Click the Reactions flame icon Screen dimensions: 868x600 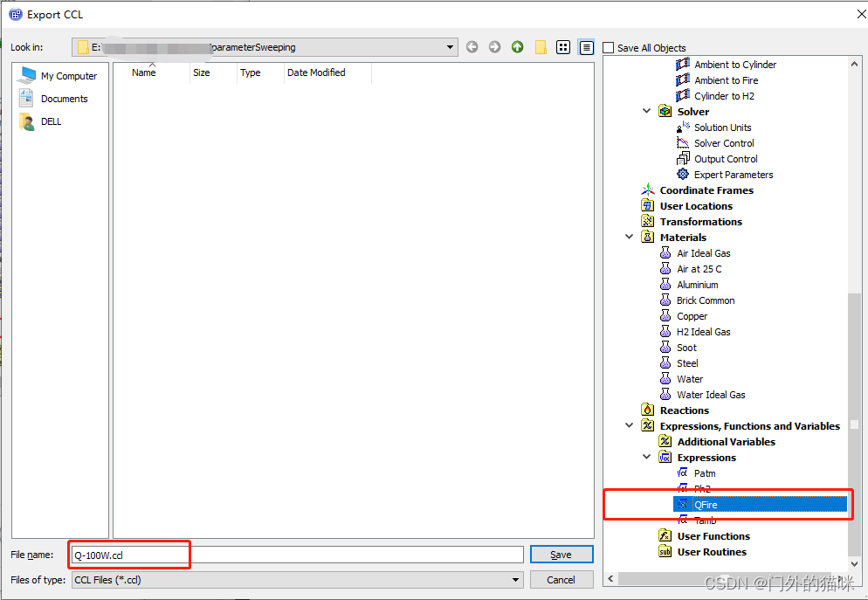click(648, 410)
